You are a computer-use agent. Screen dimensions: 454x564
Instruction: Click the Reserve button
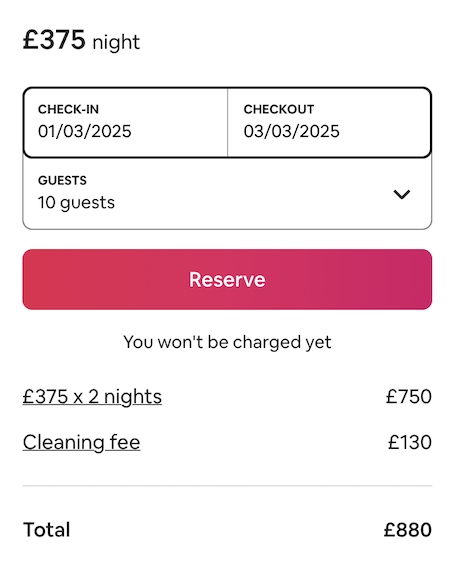coord(227,279)
